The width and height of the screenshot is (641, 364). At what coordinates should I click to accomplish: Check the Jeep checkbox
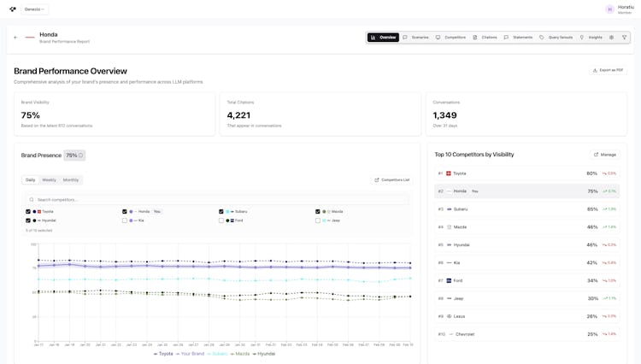coord(318,220)
